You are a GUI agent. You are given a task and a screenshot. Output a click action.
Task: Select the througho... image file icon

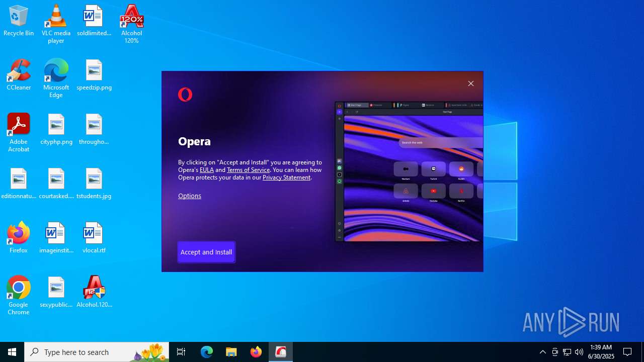[94, 129]
